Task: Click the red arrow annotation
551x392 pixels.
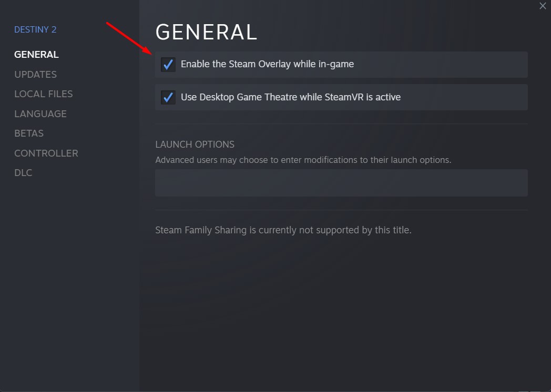Action: coord(128,38)
